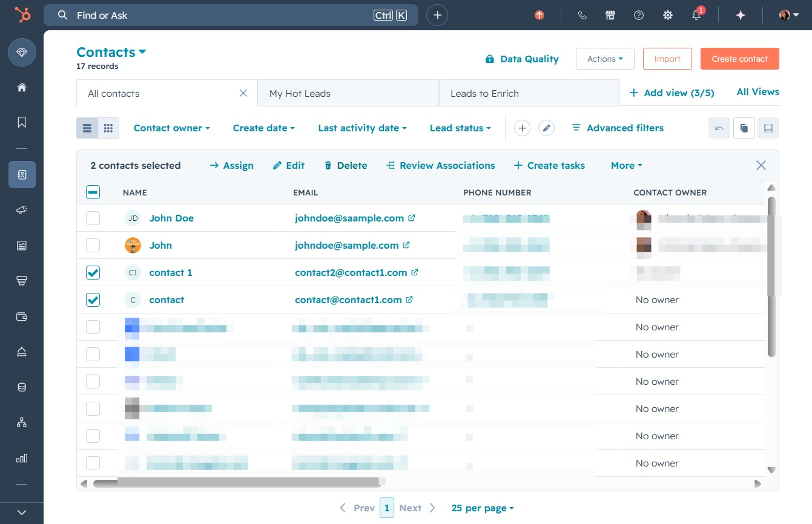Open the AI assistant sparkle icon
Screen dimensions: 812x524
[x=741, y=15]
